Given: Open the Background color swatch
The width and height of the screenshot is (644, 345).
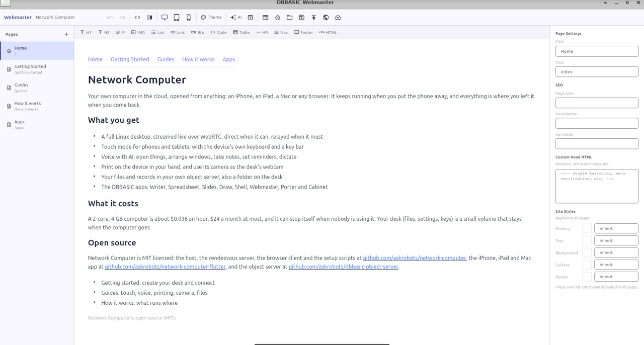Looking at the screenshot, I should (x=587, y=252).
